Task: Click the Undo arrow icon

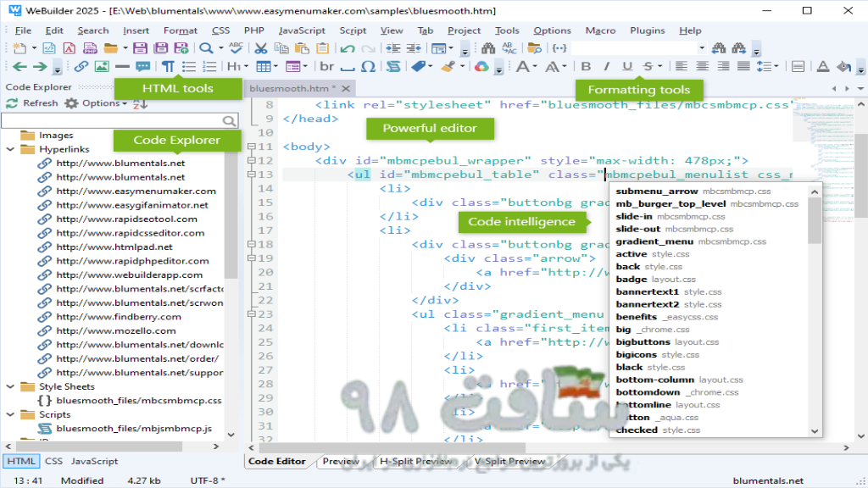Action: point(348,48)
